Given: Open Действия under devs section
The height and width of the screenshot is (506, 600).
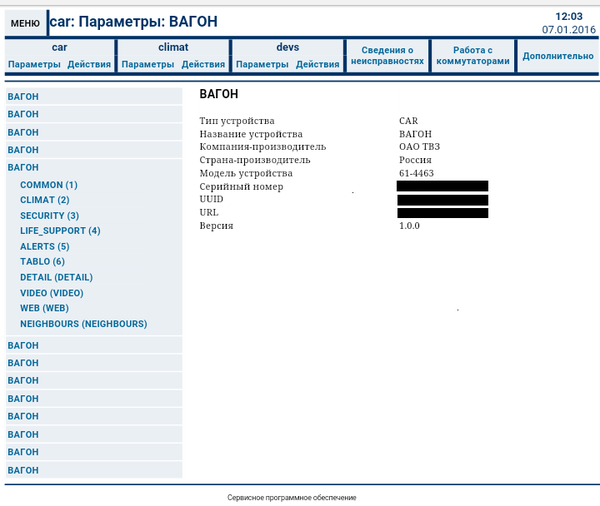Looking at the screenshot, I should [x=318, y=64].
